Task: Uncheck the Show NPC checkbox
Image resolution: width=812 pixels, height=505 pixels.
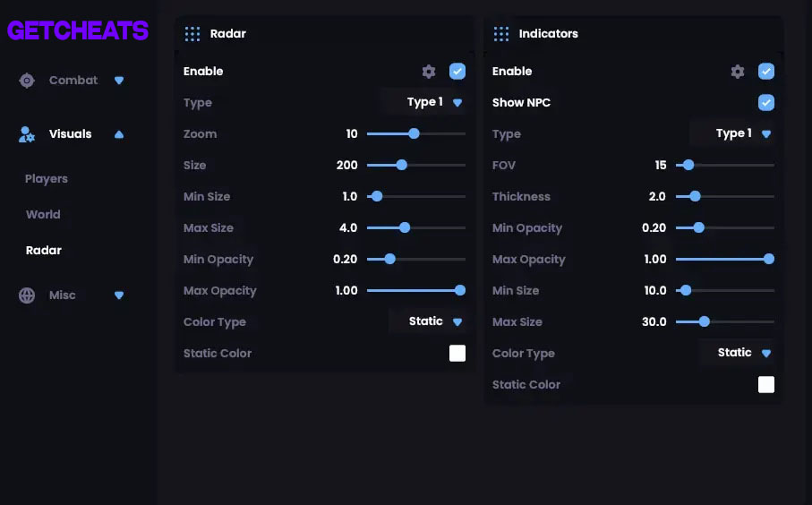Action: coord(766,103)
